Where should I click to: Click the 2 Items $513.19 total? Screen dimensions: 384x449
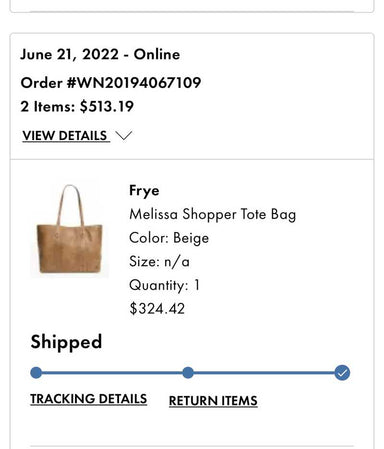coord(77,107)
